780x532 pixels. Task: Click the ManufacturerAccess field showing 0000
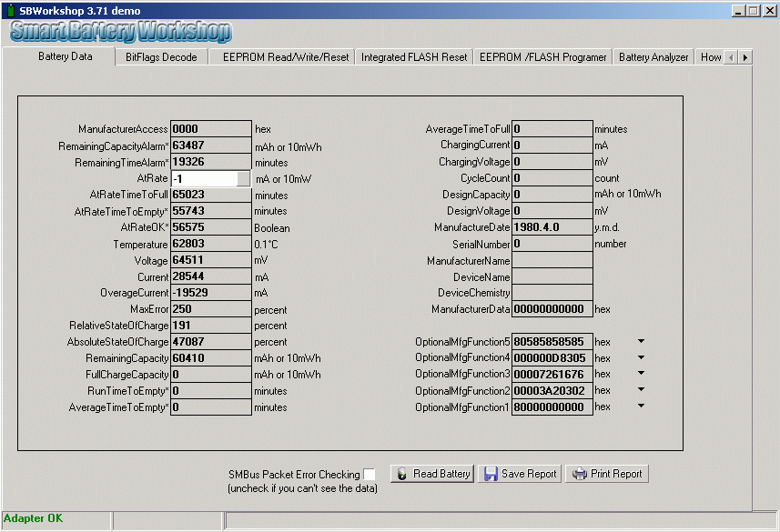(x=211, y=129)
